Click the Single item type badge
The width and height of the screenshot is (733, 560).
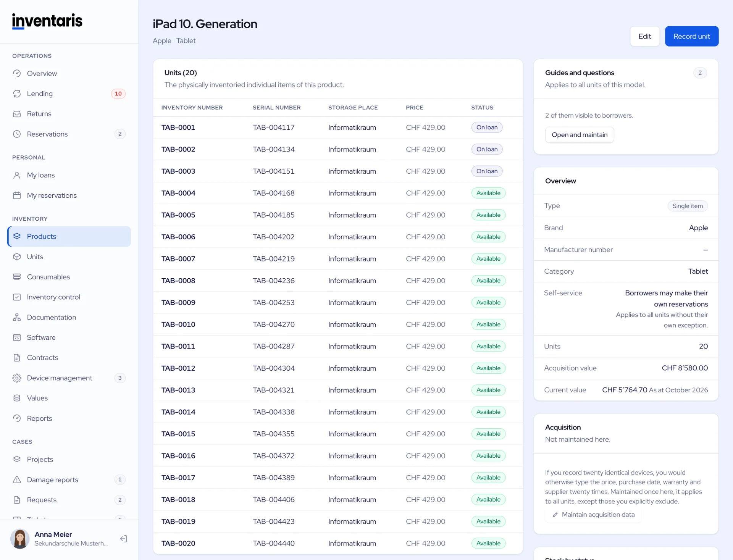688,206
